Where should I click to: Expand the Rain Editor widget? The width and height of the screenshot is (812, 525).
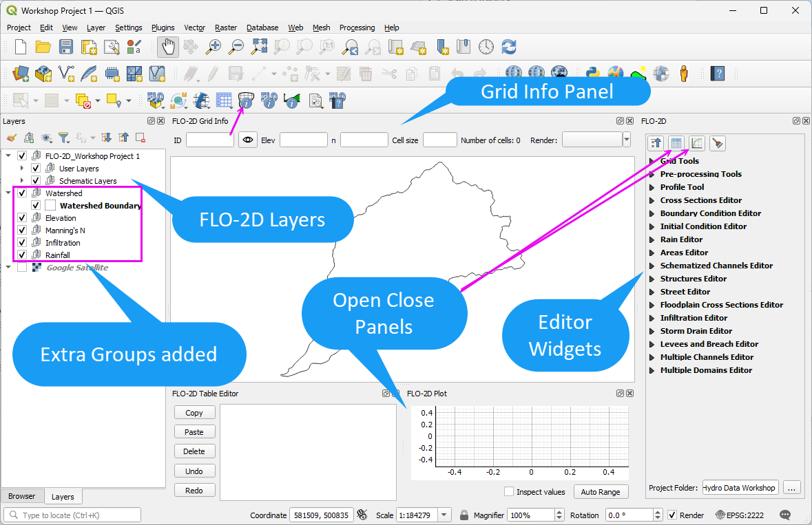[x=652, y=239]
